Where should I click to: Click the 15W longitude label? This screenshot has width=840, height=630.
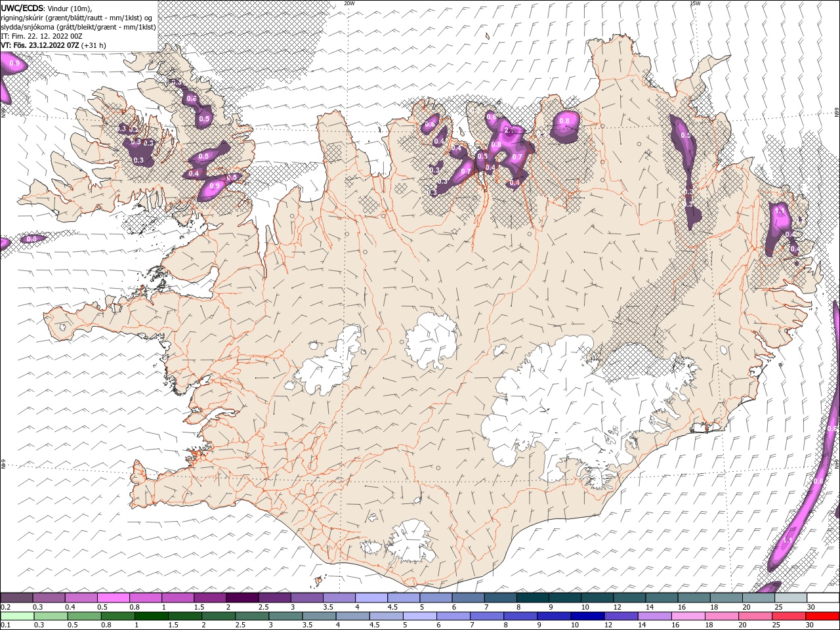695,3
